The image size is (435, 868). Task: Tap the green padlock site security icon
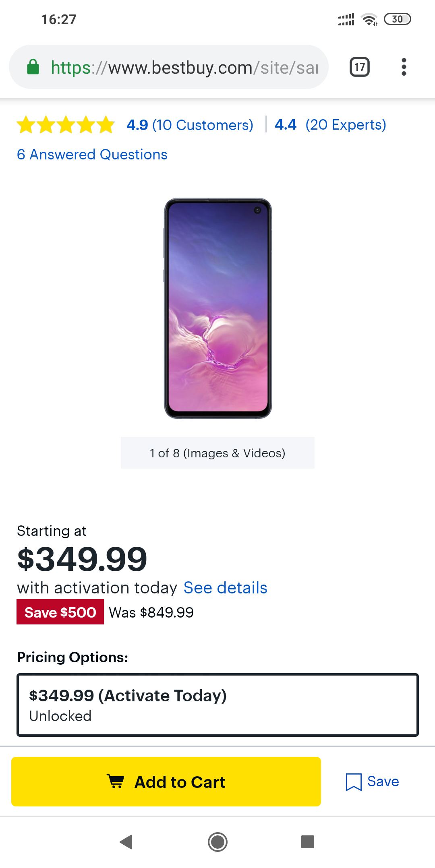coord(33,67)
